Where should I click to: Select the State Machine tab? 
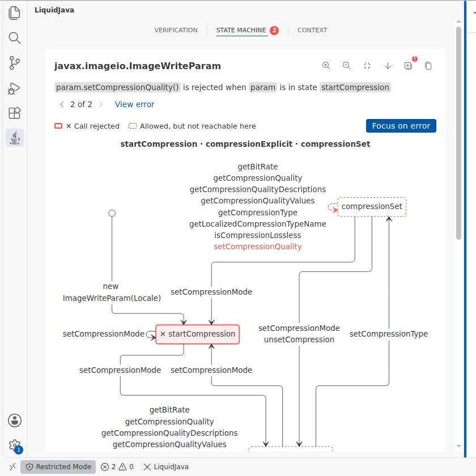click(x=241, y=30)
